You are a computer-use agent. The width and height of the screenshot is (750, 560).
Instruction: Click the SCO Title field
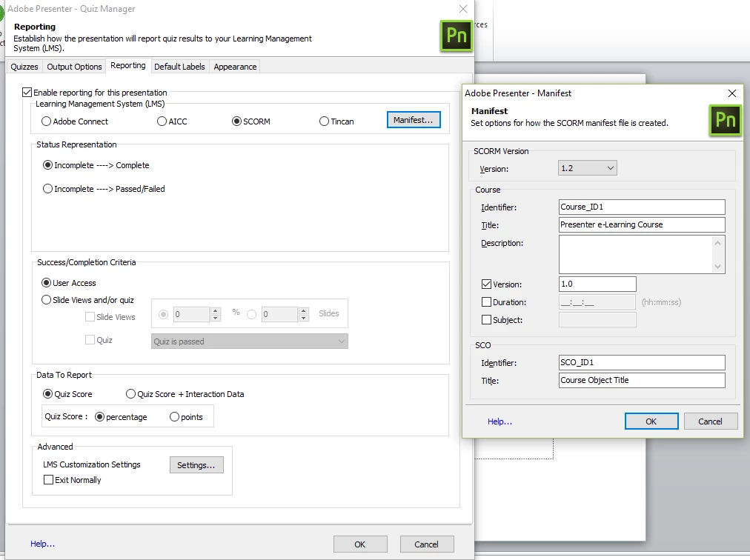pos(641,380)
